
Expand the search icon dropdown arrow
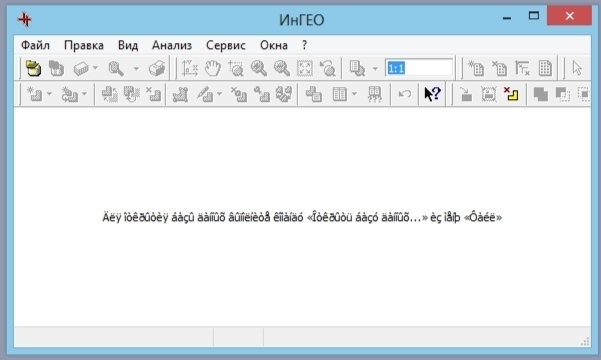[136, 69]
